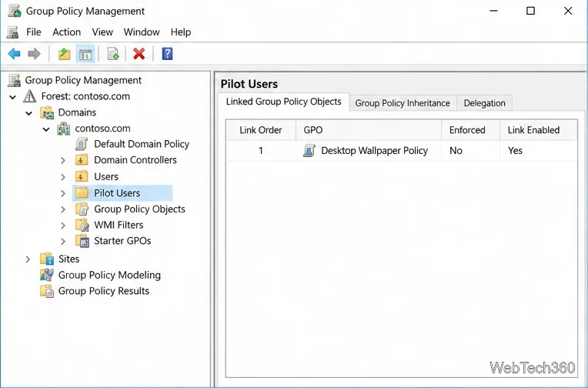Click the Forest contoso.com triangle icon
This screenshot has height=388, width=588.
[29, 96]
